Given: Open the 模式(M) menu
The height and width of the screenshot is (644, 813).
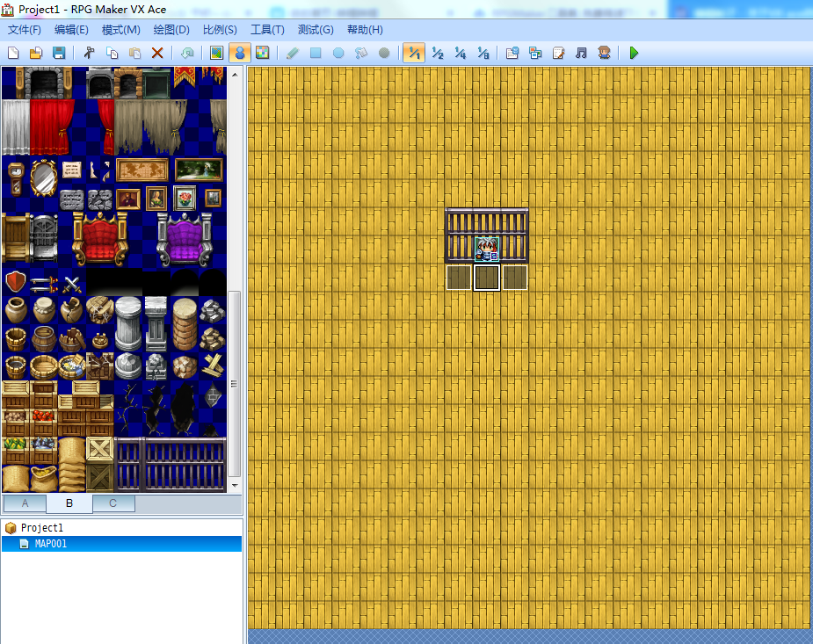Looking at the screenshot, I should point(120,30).
